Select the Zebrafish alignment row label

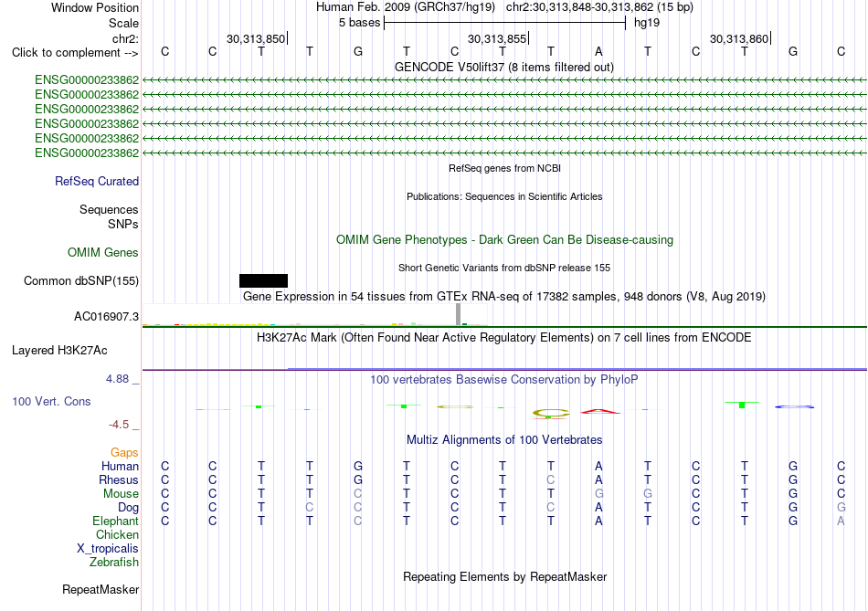point(114,562)
